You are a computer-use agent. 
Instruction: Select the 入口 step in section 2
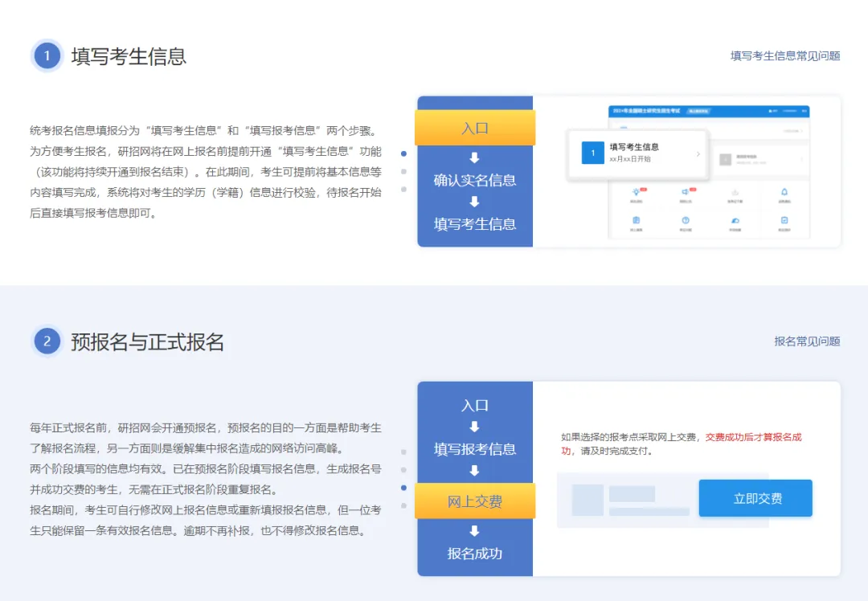[x=475, y=405]
